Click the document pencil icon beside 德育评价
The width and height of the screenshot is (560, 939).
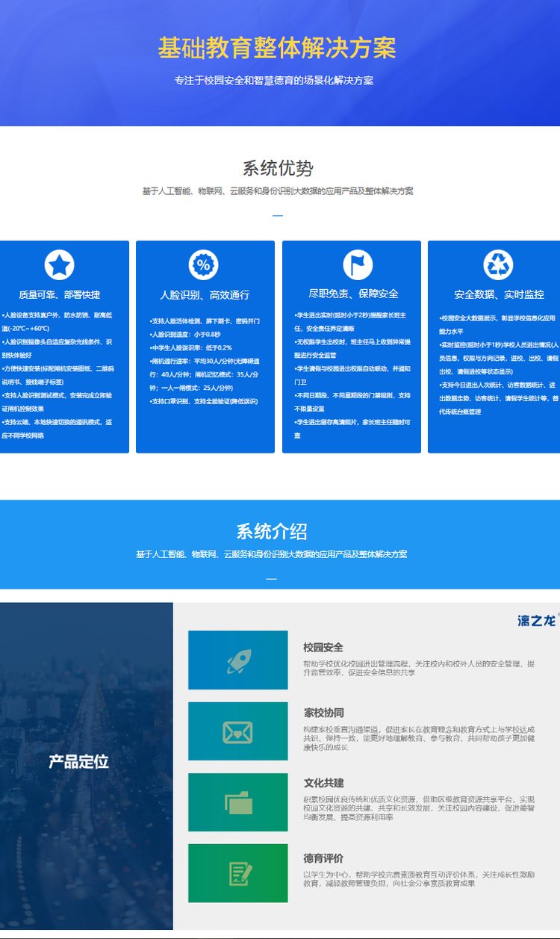tap(237, 873)
